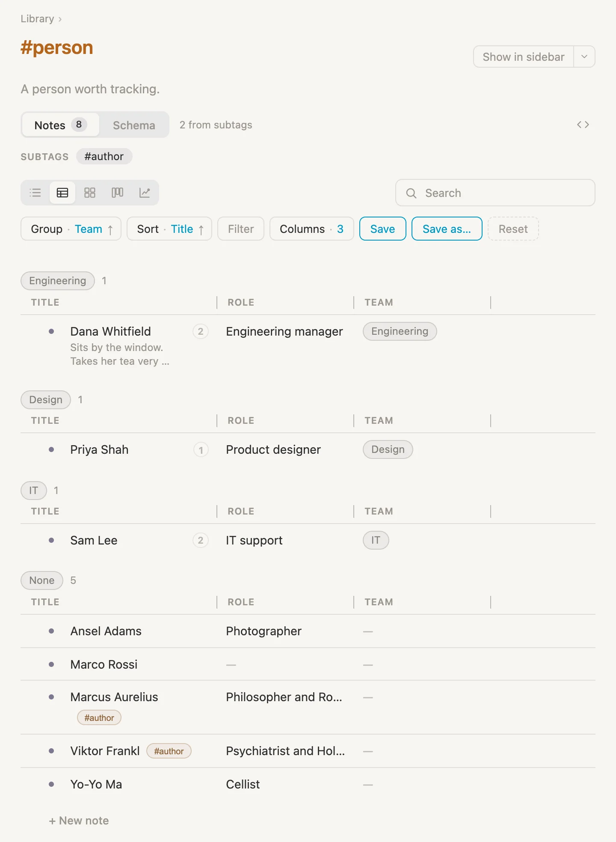Screen dimensions: 616x842
Task: Open the Columns 3 dropdown
Action: (311, 229)
